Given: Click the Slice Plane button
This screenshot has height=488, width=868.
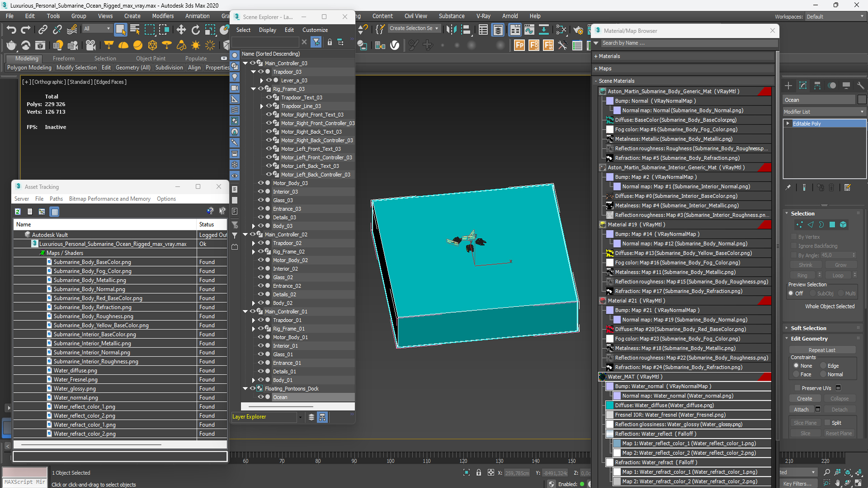Looking at the screenshot, I should 805,423.
